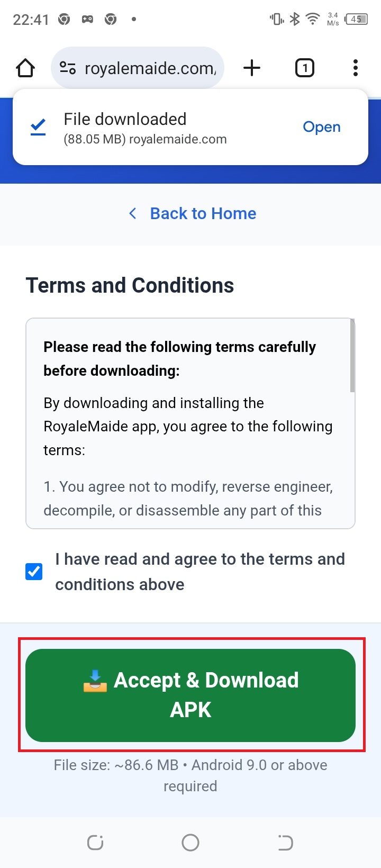Image resolution: width=381 pixels, height=868 pixels.
Task: Tap the new tab plus icon
Action: click(x=252, y=68)
